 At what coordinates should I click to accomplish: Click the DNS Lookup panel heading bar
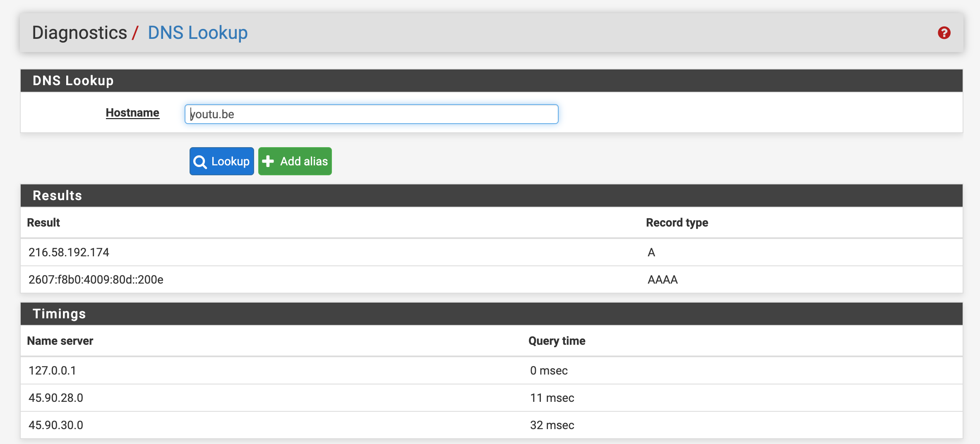tap(492, 81)
